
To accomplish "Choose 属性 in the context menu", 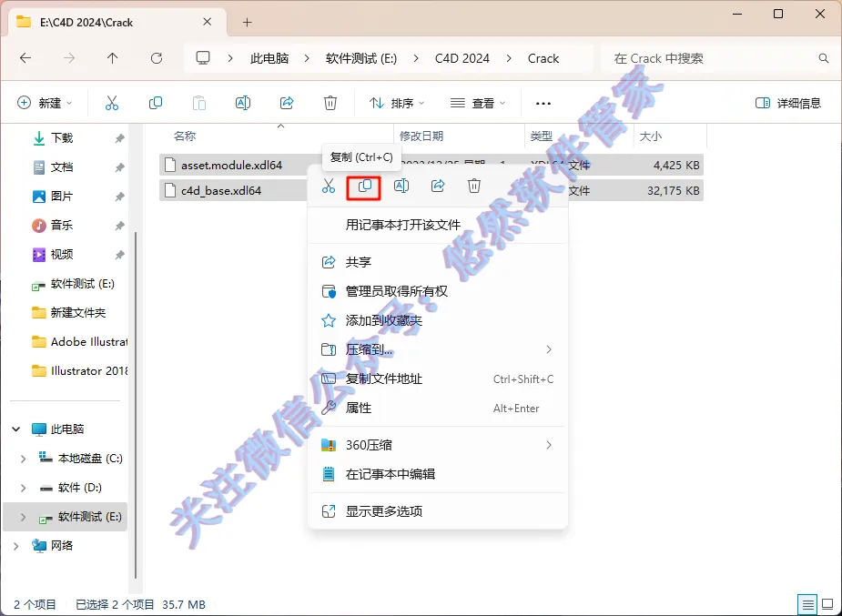I will (x=438, y=409).
